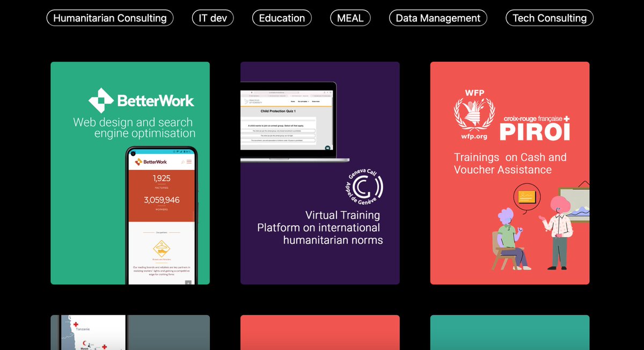Image resolution: width=644 pixels, height=350 pixels.
Task: Open the Tanzanie map project card
Action: (130, 332)
